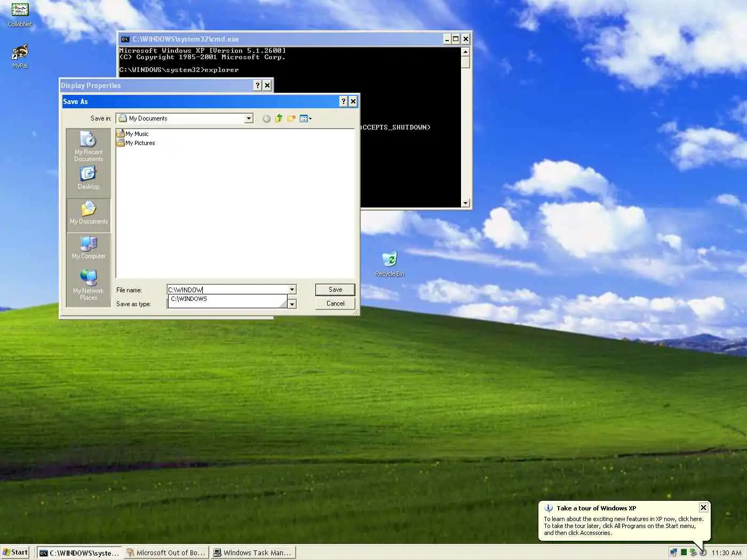Click the Windows XP tour tray icon
Screen dimensions: 747x560
point(703,553)
